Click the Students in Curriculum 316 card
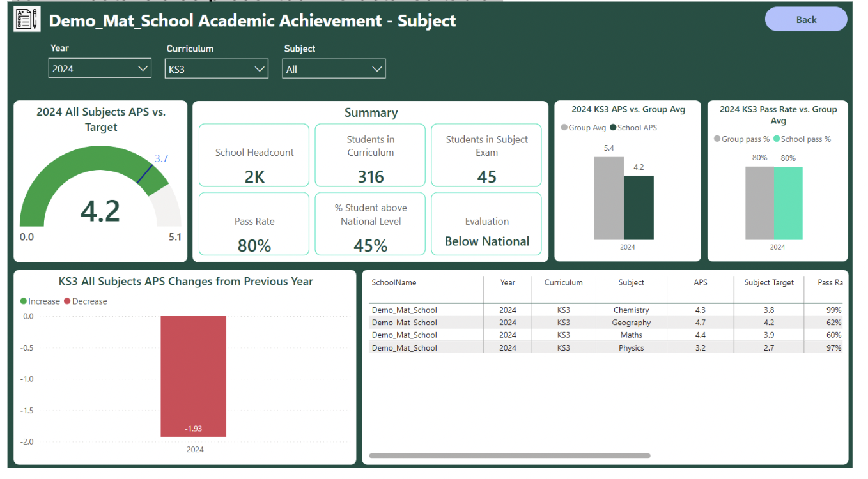This screenshot has width=868, height=479. pyautogui.click(x=371, y=155)
